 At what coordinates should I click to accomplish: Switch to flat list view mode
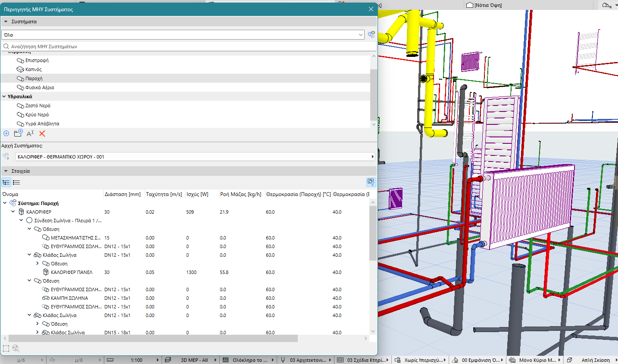(x=16, y=182)
